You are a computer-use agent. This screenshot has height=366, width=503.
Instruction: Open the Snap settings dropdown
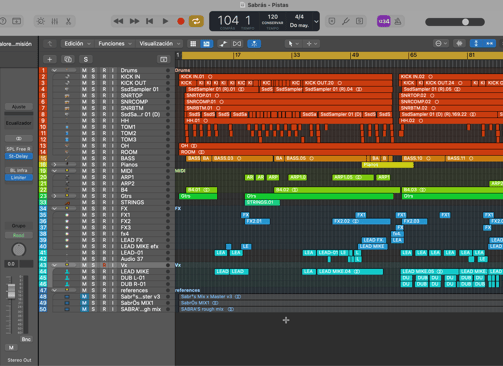(x=441, y=44)
